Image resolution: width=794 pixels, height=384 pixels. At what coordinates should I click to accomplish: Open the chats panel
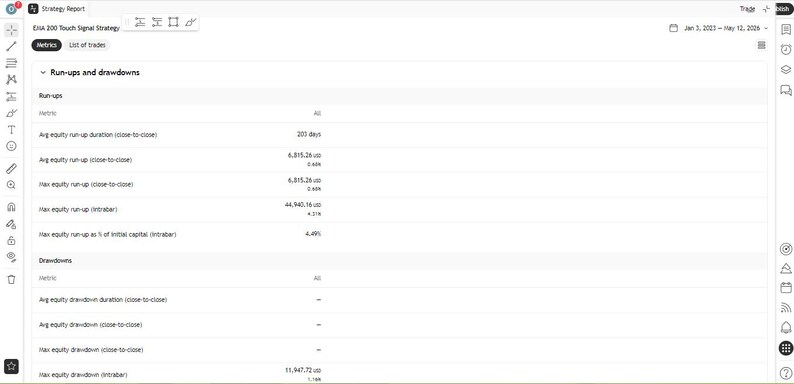pos(786,90)
